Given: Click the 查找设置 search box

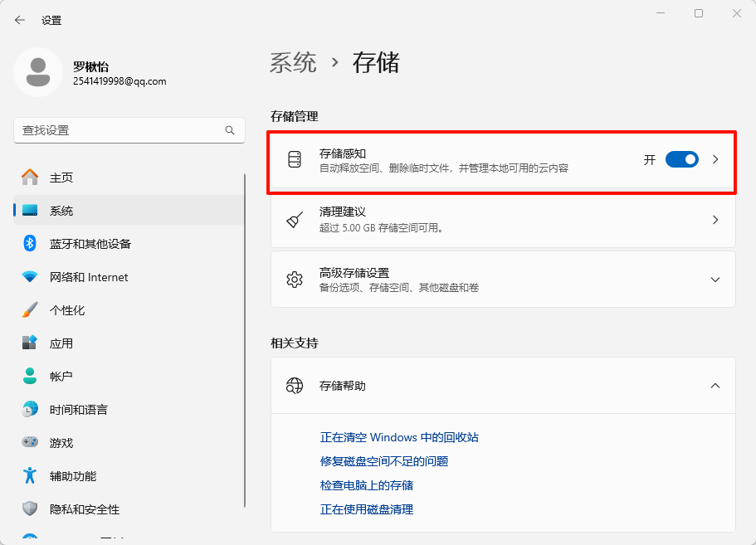Looking at the screenshot, I should tap(129, 130).
